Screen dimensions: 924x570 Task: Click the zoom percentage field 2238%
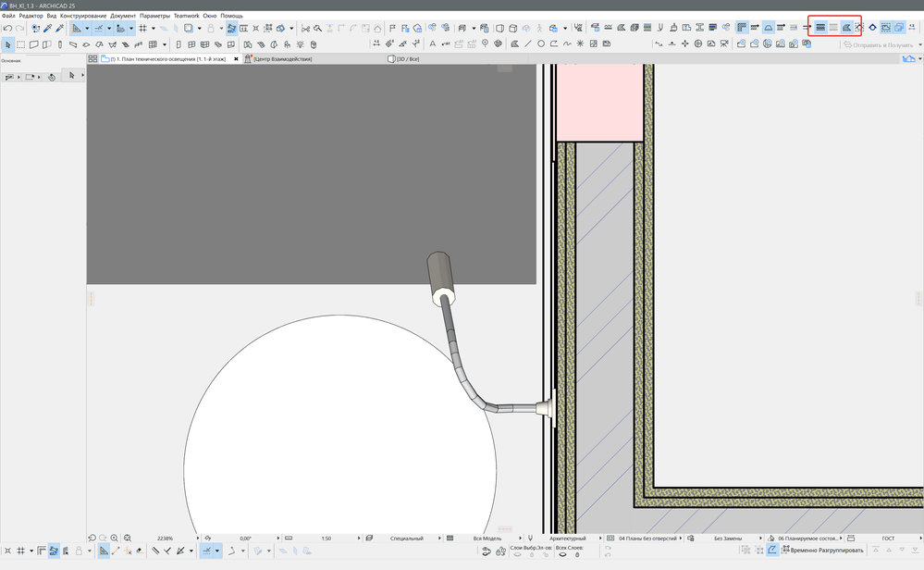pyautogui.click(x=165, y=538)
